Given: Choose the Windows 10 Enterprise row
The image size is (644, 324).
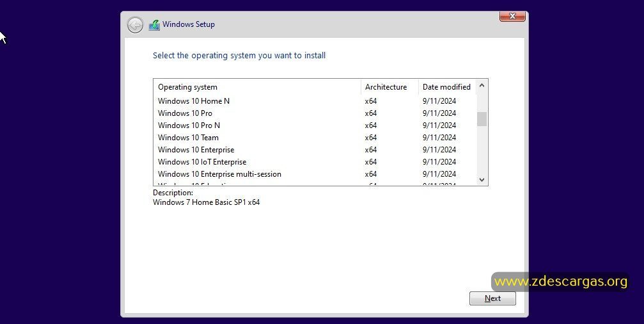Looking at the screenshot, I should (x=315, y=150).
